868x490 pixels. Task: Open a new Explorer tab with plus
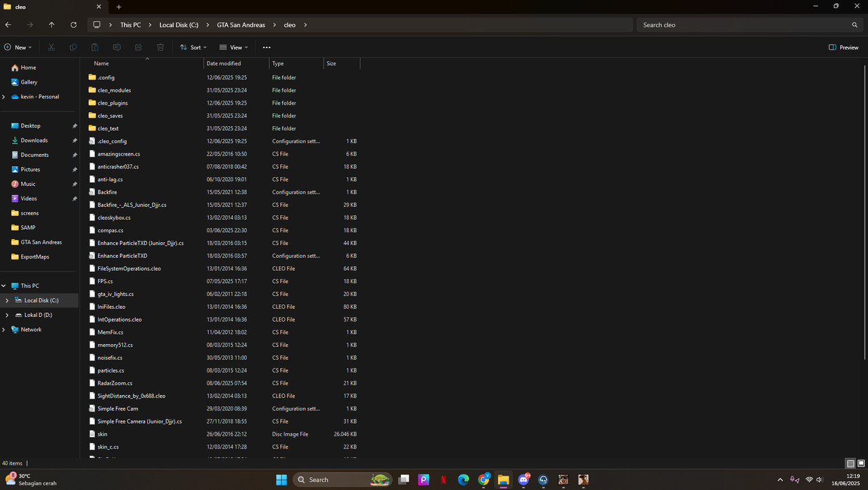[119, 7]
